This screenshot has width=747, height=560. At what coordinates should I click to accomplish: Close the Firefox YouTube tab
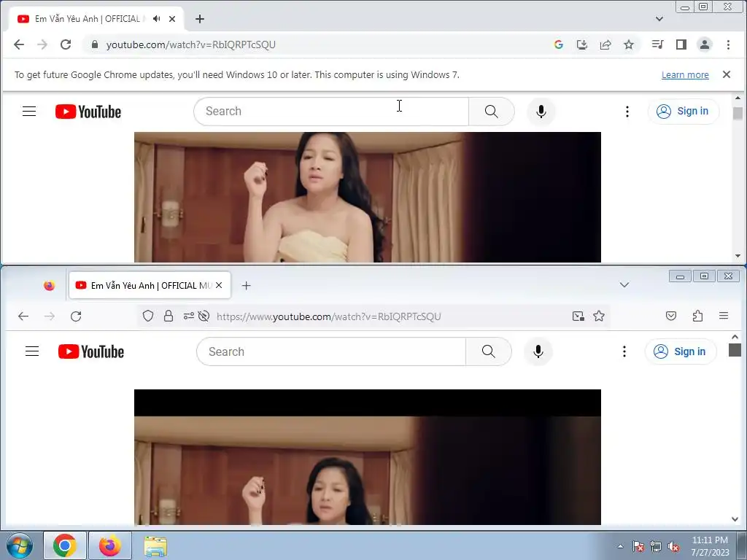coord(219,285)
